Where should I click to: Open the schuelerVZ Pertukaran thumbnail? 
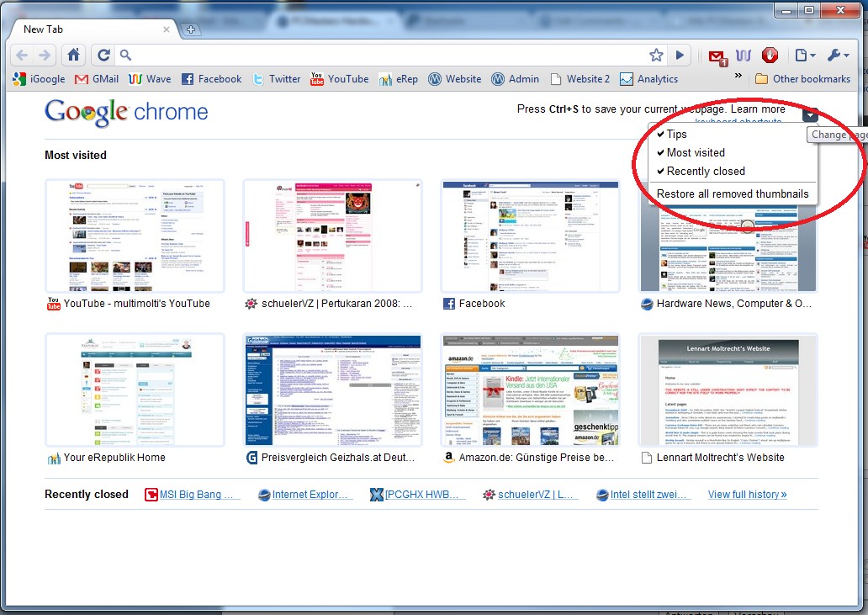point(333,236)
